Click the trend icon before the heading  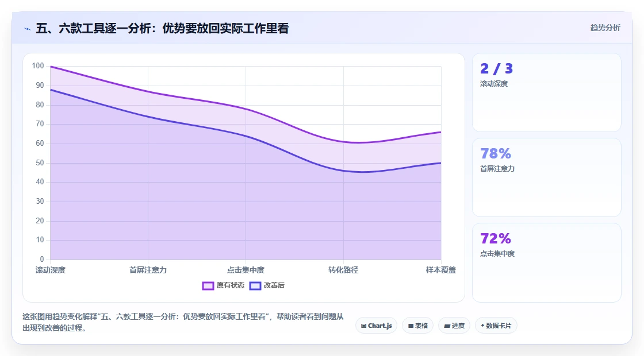(28, 29)
